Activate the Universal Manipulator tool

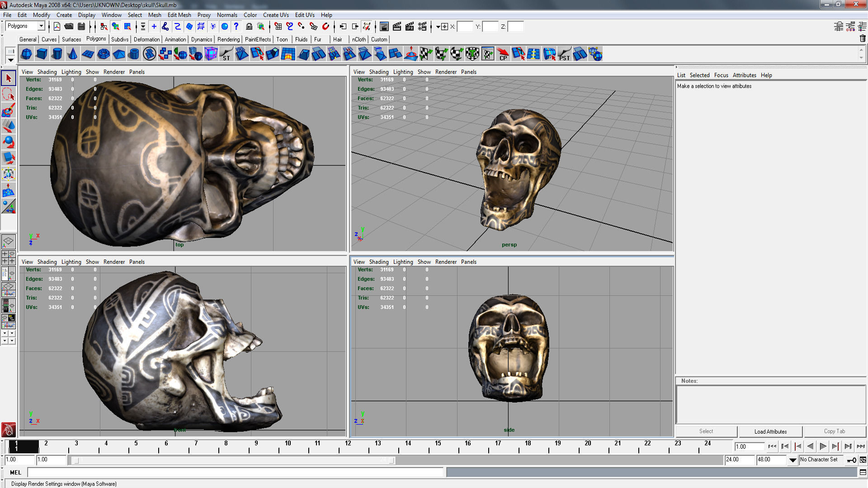pyautogui.click(x=9, y=174)
